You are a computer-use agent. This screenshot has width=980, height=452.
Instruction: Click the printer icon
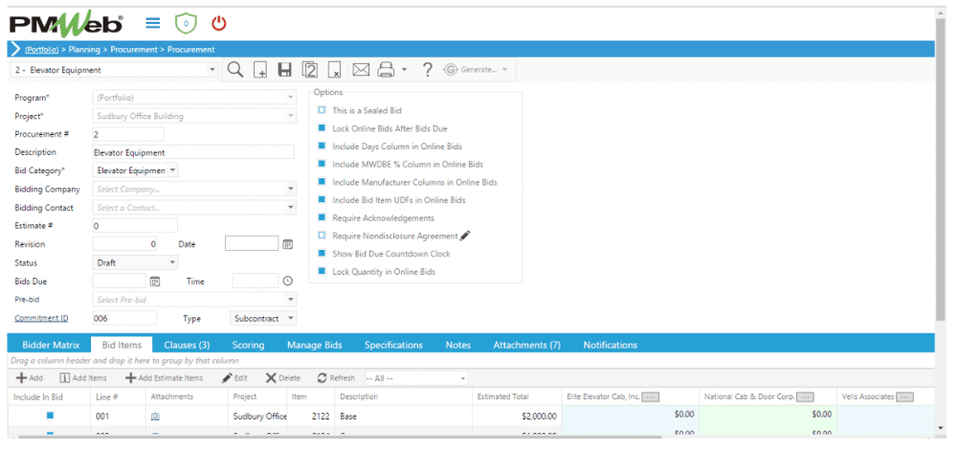(386, 70)
